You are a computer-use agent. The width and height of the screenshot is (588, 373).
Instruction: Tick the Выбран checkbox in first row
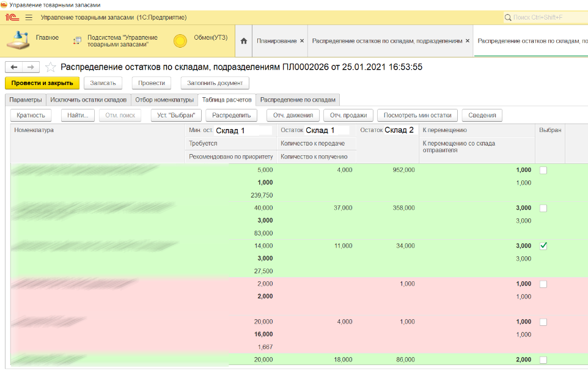pos(543,171)
